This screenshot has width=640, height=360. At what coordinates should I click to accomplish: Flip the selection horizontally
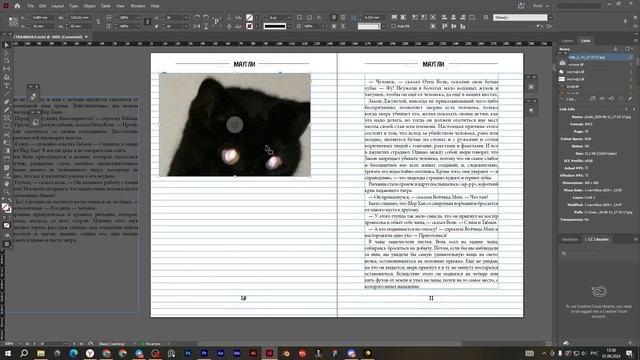[x=197, y=26]
